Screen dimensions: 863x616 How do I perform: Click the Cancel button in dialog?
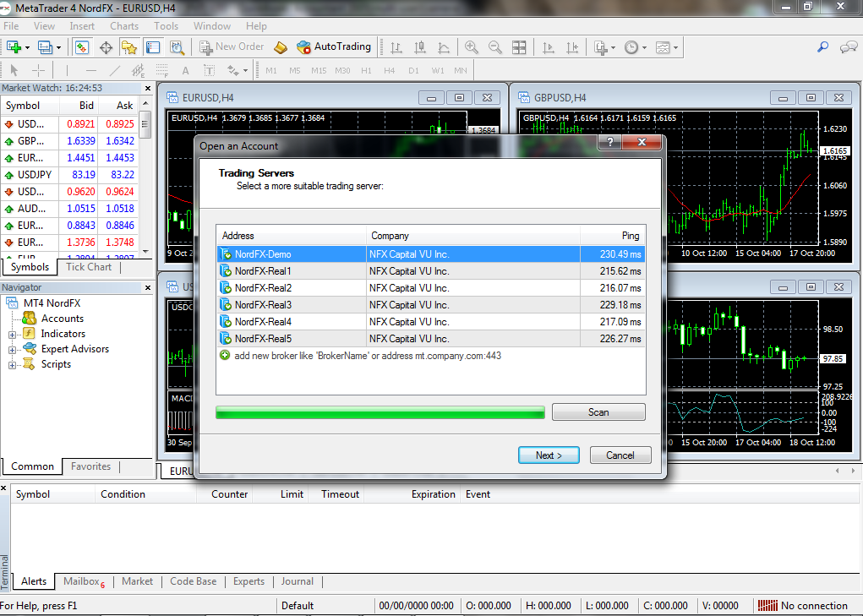pyautogui.click(x=620, y=455)
